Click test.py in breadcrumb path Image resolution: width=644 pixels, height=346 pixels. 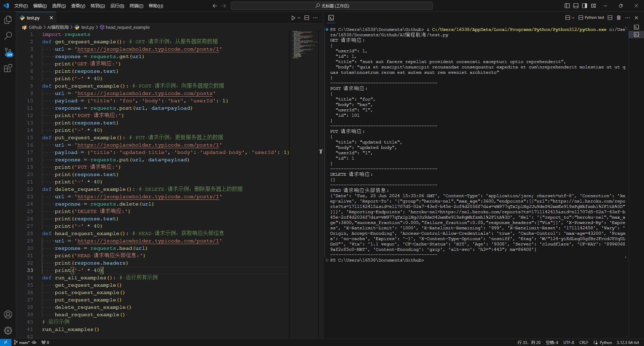click(x=88, y=27)
